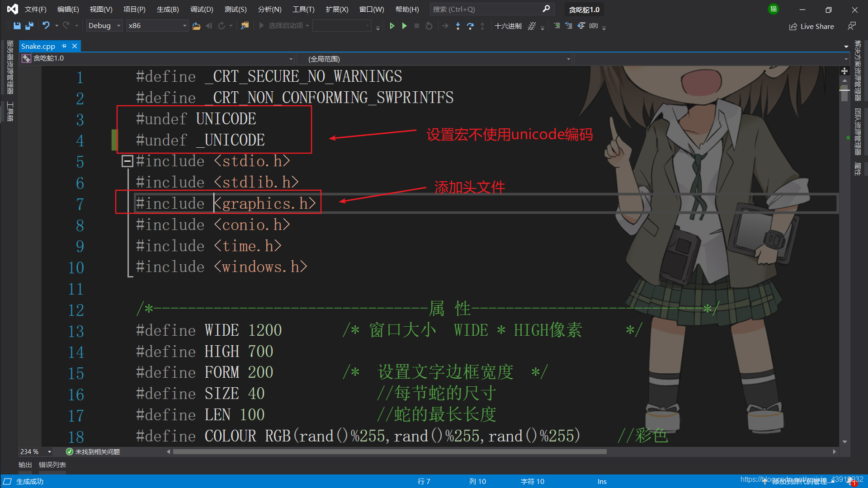Image resolution: width=868 pixels, height=488 pixels.
Task: Open the 属性 properties panel on the right
Action: pyautogui.click(x=858, y=169)
